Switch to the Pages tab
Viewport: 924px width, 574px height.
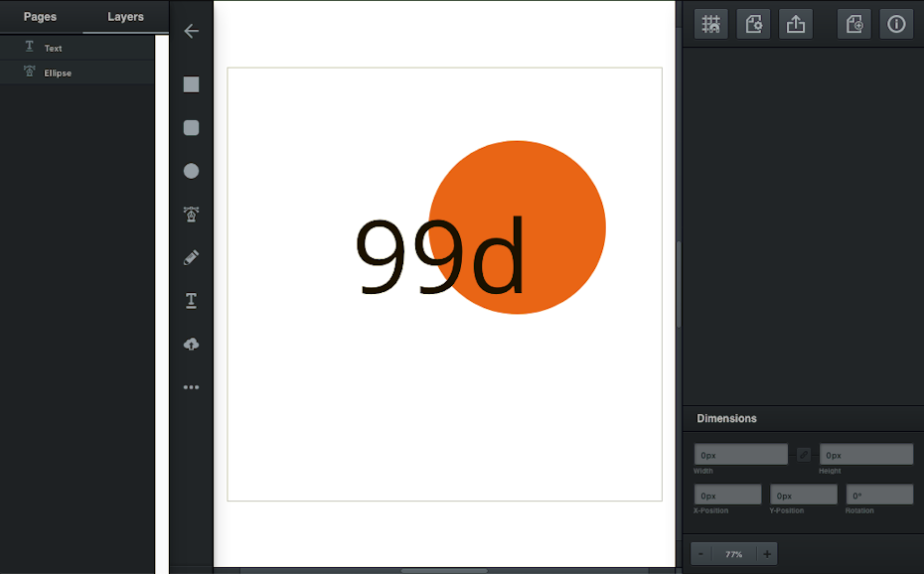tap(40, 17)
